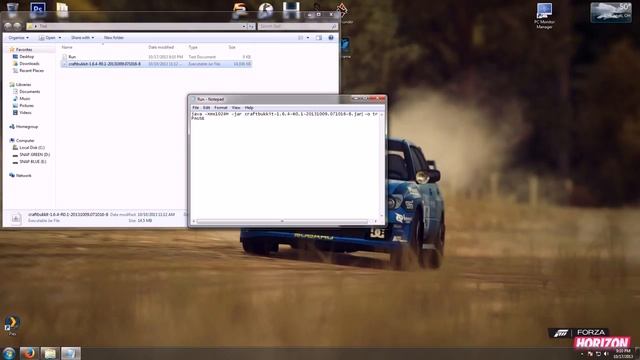
Task: Open the Notepad Help menu
Action: coord(249,108)
